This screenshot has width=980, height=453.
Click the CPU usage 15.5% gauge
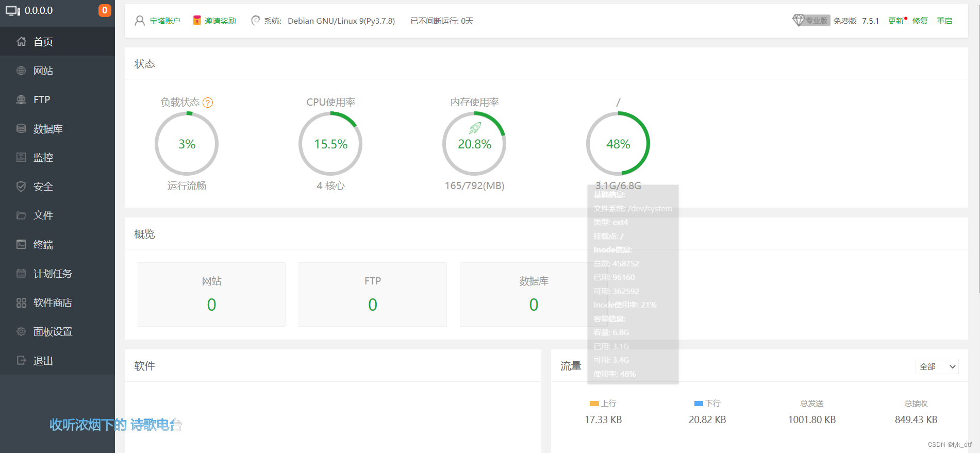click(330, 144)
